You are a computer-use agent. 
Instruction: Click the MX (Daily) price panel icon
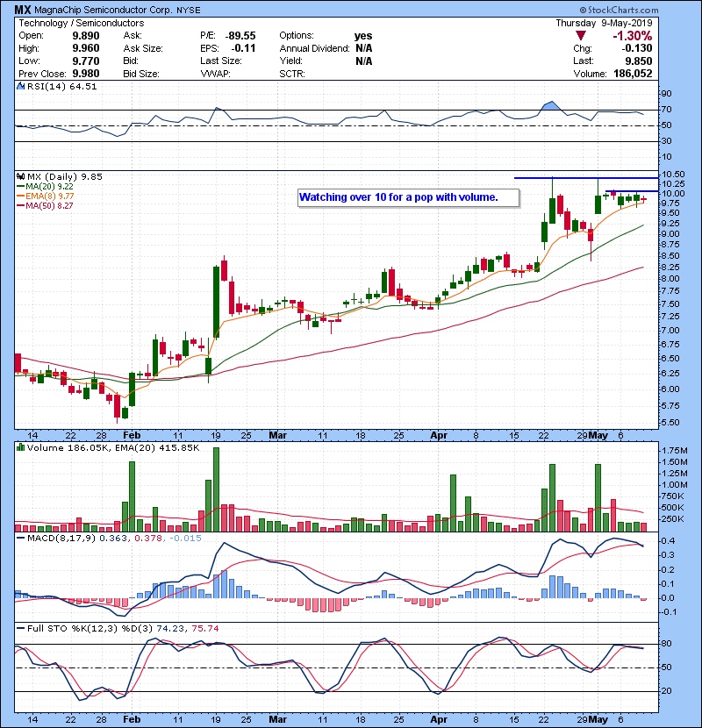(x=21, y=176)
